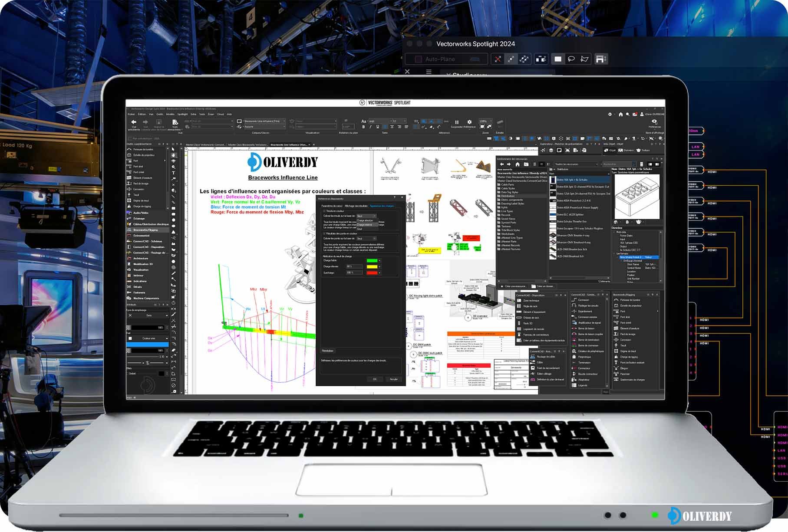The width and height of the screenshot is (788, 532).
Task: Choose Charge relative from the open dropdown
Action: point(366,224)
